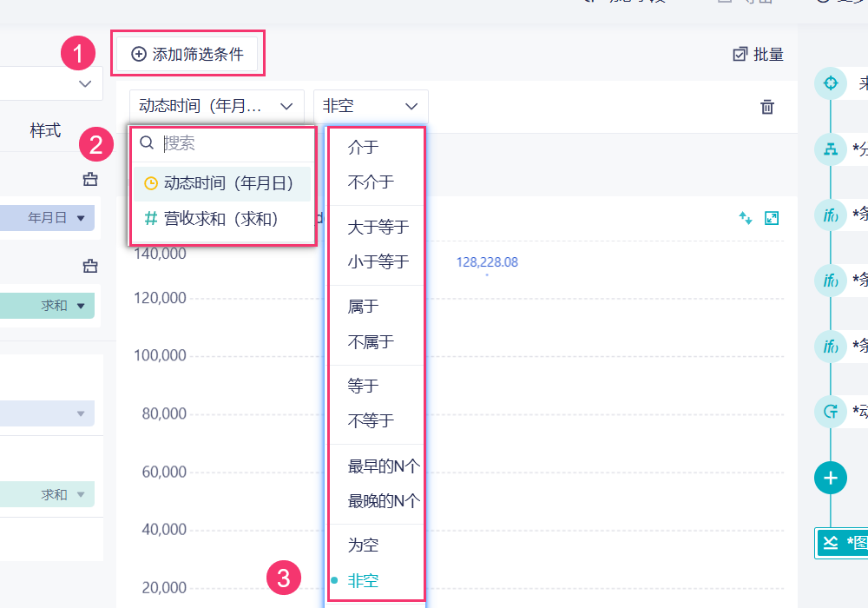Pick the 最早的N个 option
Screen dimensions: 868x608
383,466
